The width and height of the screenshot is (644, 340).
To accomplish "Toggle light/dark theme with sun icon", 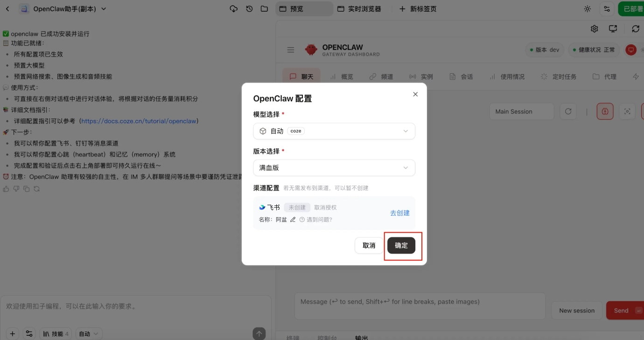I will (587, 8).
